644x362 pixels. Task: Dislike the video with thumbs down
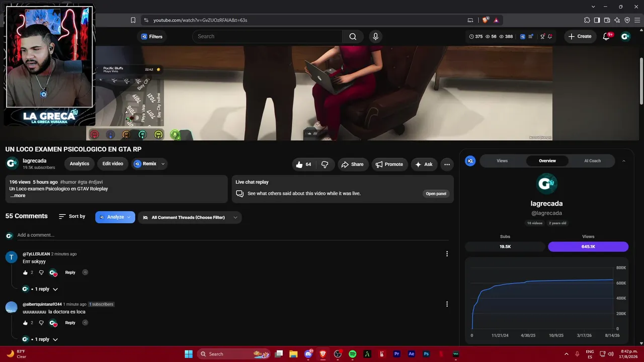(325, 164)
